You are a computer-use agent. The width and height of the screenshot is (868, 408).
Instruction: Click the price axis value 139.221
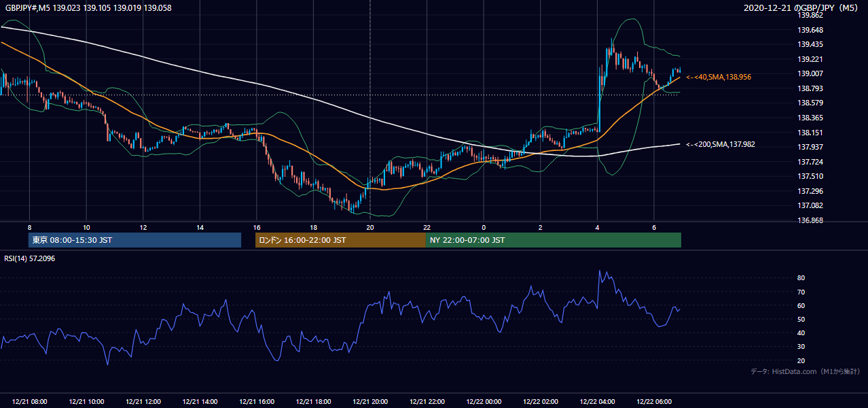811,59
